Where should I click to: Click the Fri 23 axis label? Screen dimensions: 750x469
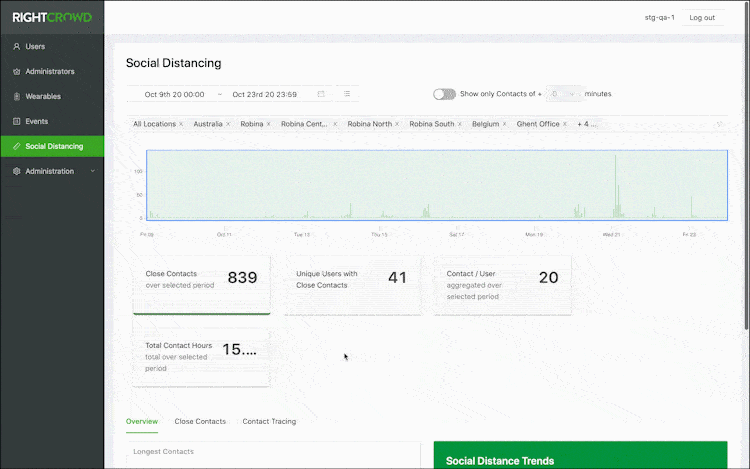(x=689, y=234)
